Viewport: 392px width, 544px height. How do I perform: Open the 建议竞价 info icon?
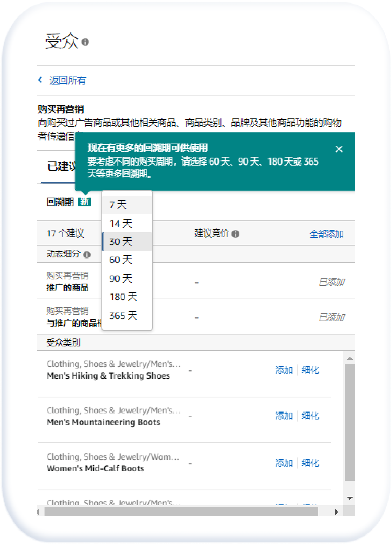(x=236, y=234)
